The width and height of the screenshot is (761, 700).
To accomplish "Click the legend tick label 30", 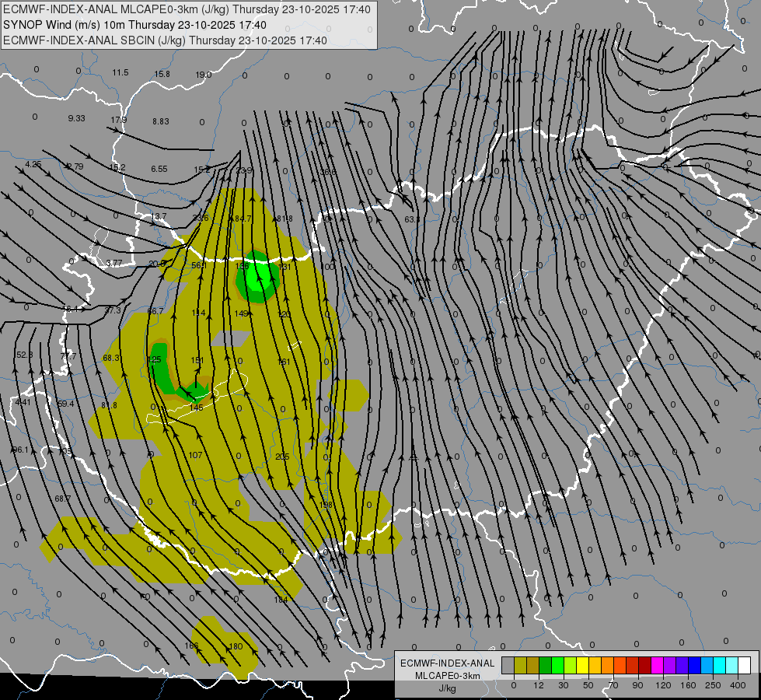I will [563, 685].
